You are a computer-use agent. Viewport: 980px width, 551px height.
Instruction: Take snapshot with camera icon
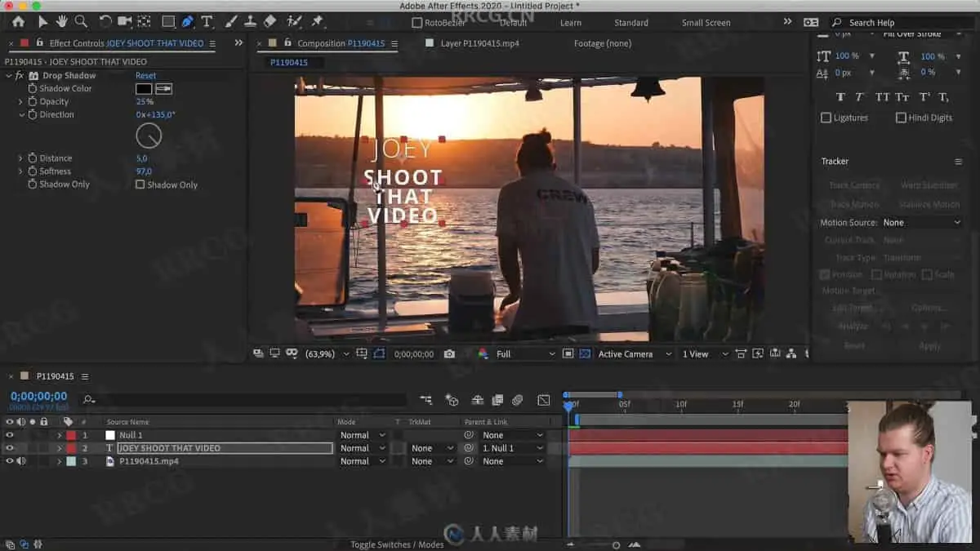(x=449, y=354)
